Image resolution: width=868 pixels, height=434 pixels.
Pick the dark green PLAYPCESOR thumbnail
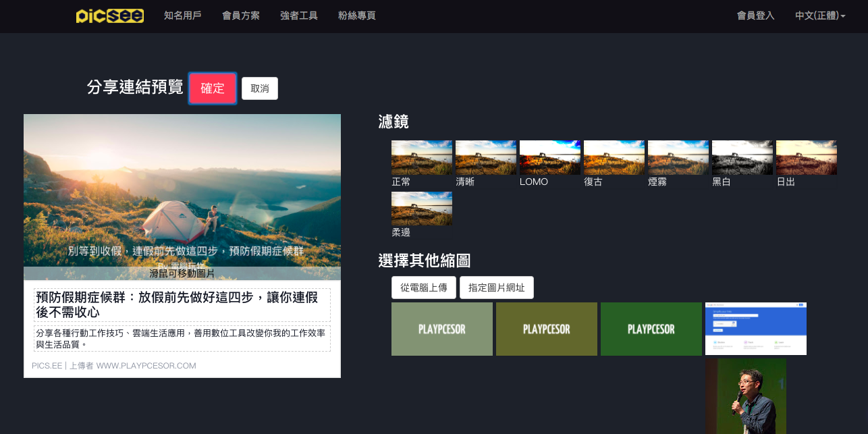point(651,329)
